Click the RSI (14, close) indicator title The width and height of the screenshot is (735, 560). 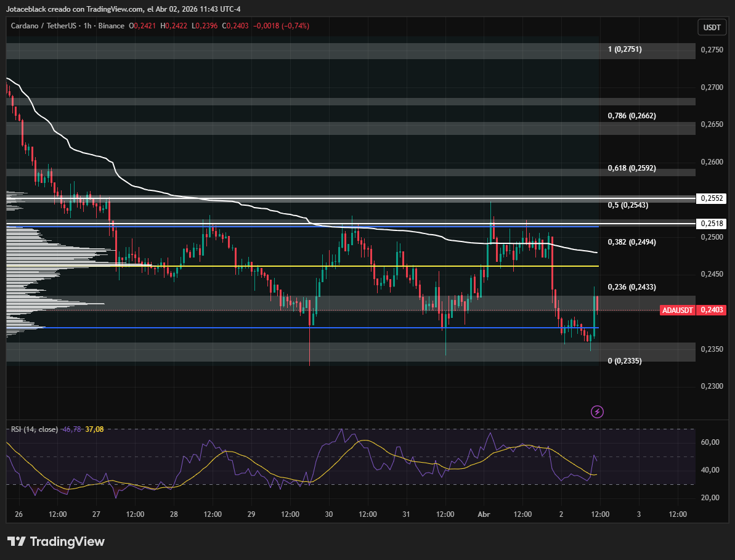click(x=34, y=429)
